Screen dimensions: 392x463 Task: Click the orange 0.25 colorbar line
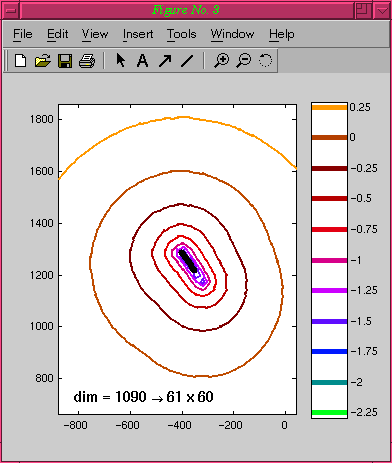(x=329, y=107)
